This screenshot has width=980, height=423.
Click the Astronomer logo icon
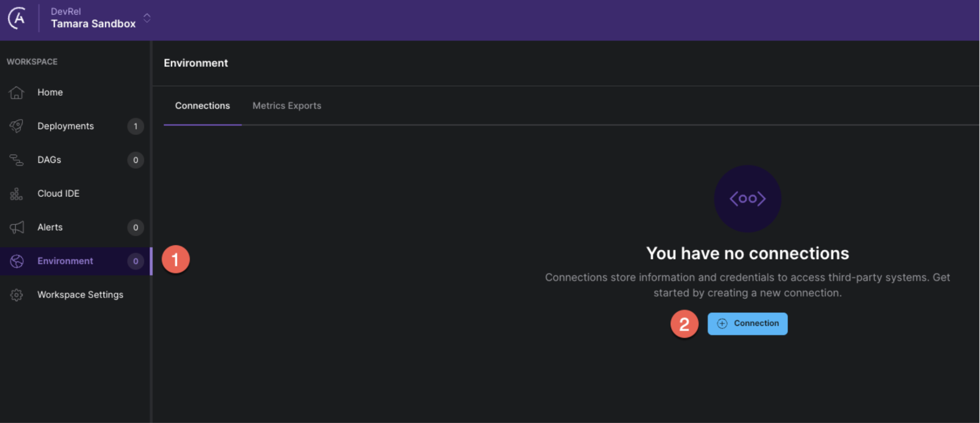17,19
